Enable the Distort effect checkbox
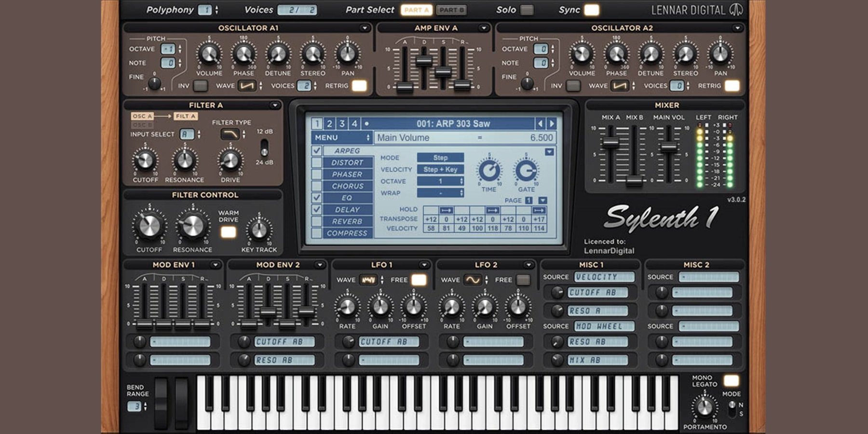 click(316, 163)
